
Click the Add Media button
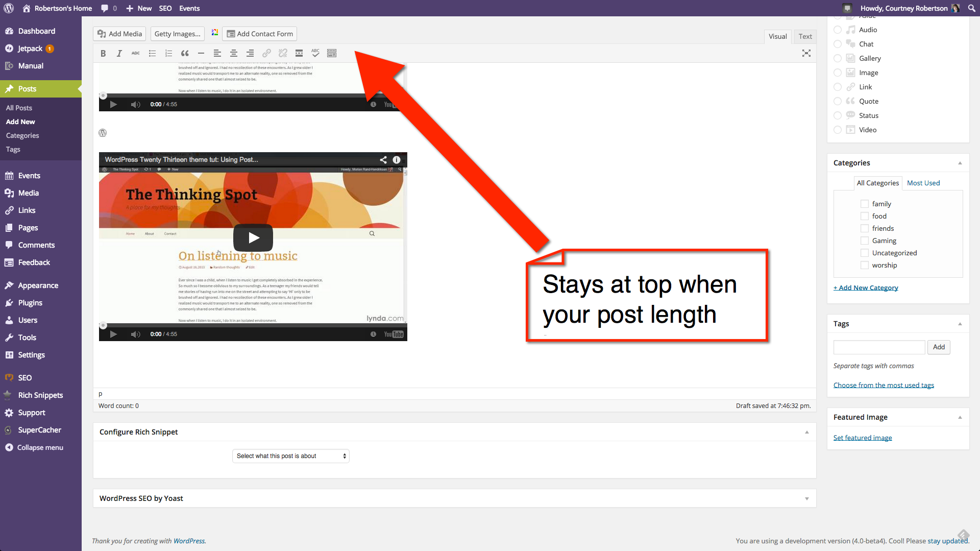click(119, 34)
